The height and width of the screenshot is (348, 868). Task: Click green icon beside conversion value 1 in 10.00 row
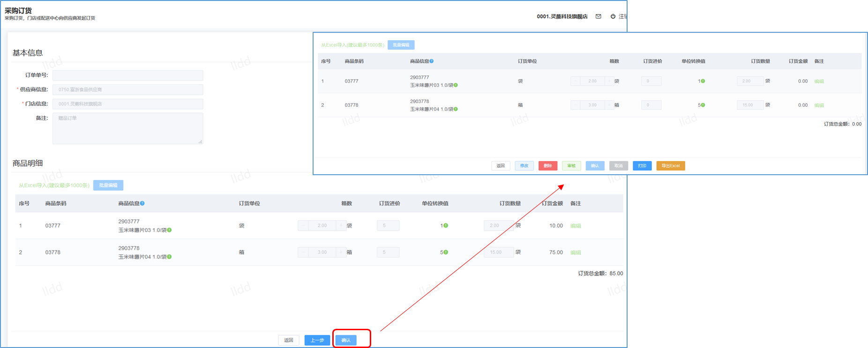click(446, 226)
